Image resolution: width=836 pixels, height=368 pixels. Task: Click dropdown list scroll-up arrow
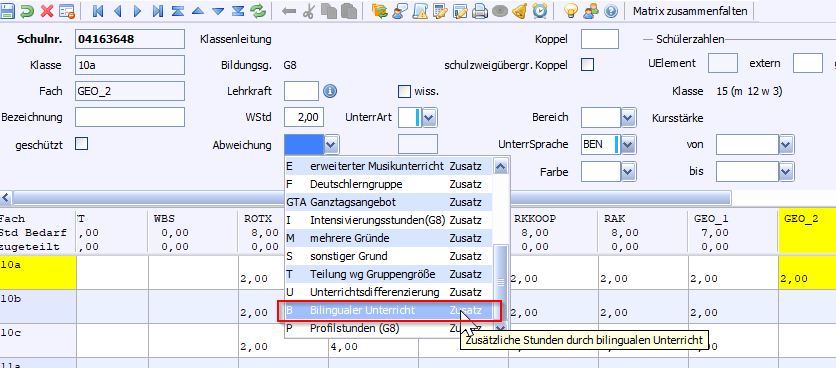[501, 166]
